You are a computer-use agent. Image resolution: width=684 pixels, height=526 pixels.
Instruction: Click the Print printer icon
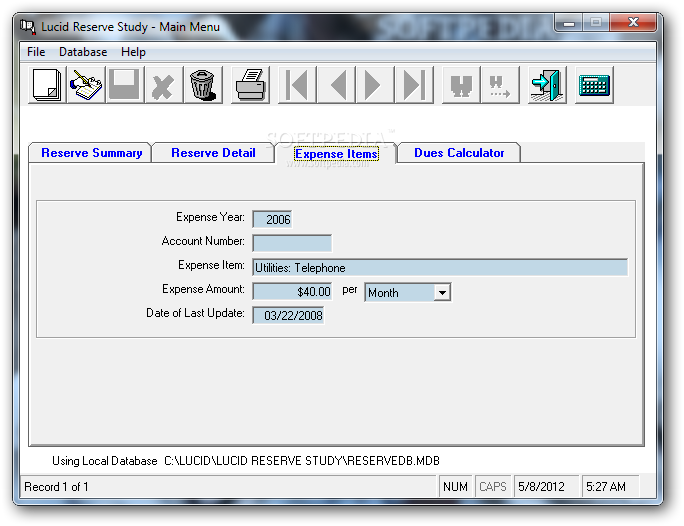250,85
